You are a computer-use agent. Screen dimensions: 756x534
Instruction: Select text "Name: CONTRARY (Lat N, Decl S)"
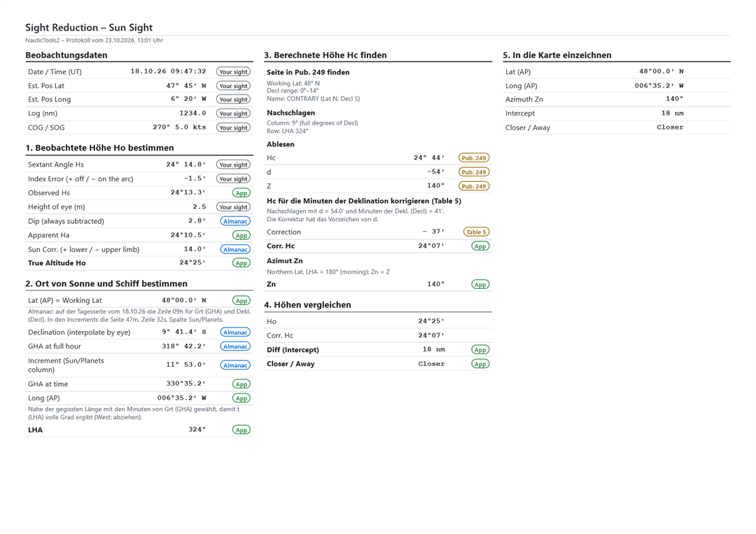pos(314,99)
